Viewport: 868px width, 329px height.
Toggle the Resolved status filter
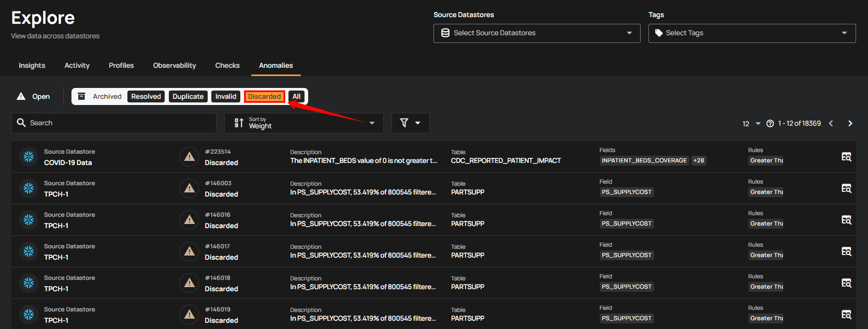[x=146, y=96]
